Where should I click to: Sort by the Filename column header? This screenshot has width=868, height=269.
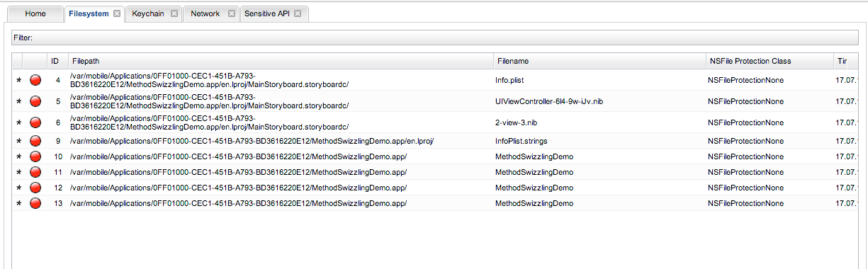click(599, 61)
